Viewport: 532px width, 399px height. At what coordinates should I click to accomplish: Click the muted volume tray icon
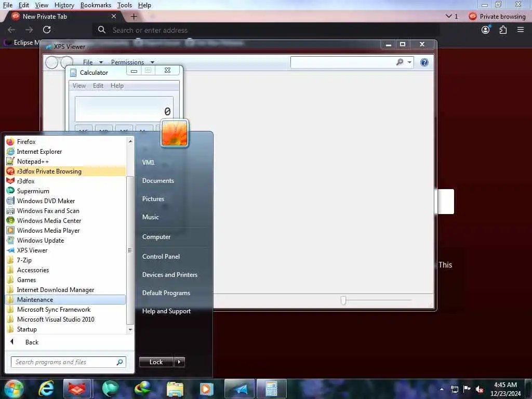[480, 389]
